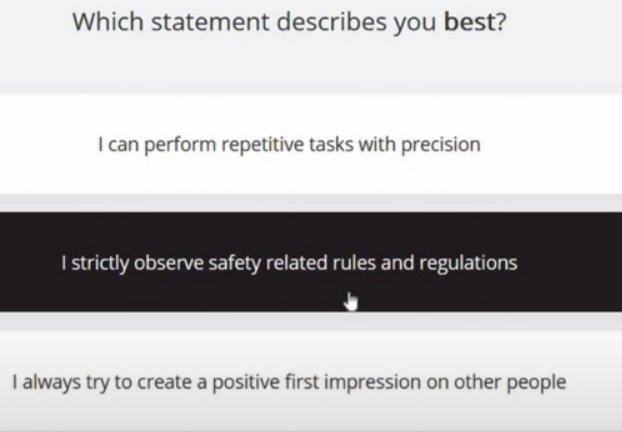Click the text "I can perform repetitive tasks"
622x432 pixels.
coord(226,145)
